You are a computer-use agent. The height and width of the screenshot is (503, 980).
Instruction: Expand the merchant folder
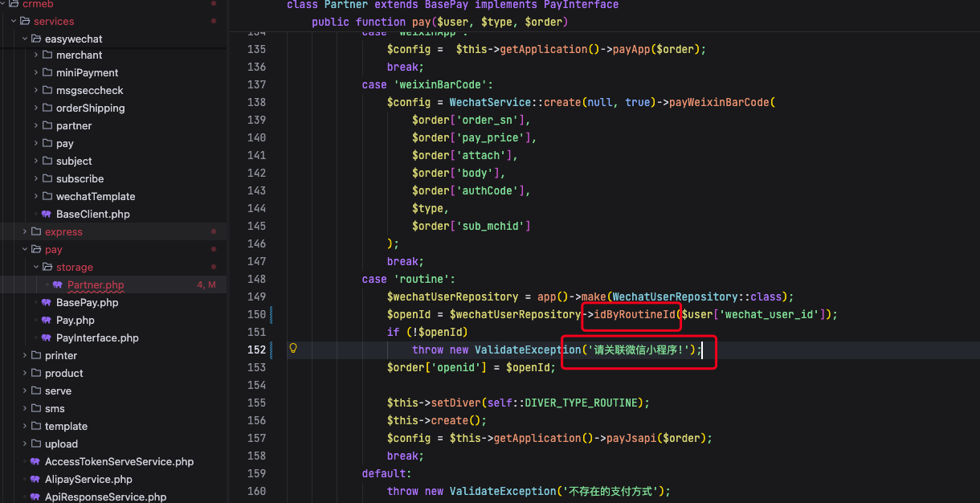coord(37,55)
